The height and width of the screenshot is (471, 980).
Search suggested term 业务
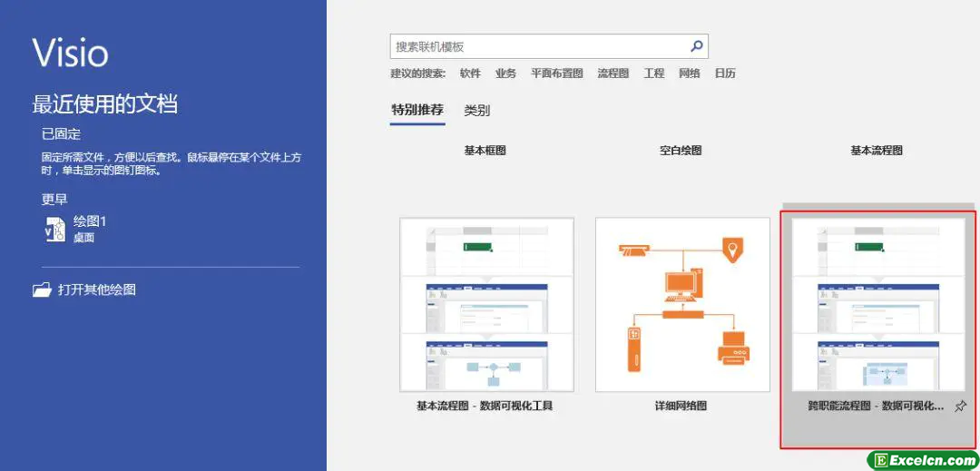505,74
